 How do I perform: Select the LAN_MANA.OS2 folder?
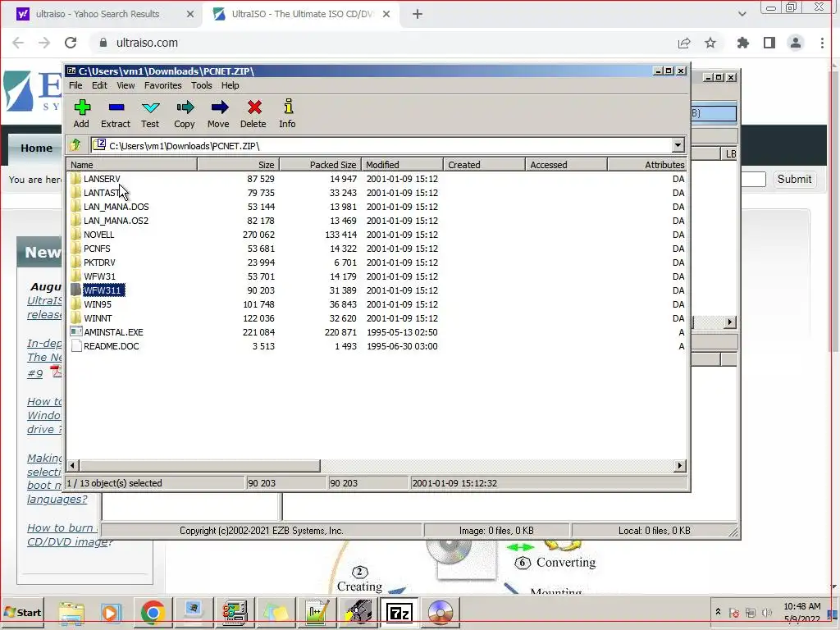(116, 221)
